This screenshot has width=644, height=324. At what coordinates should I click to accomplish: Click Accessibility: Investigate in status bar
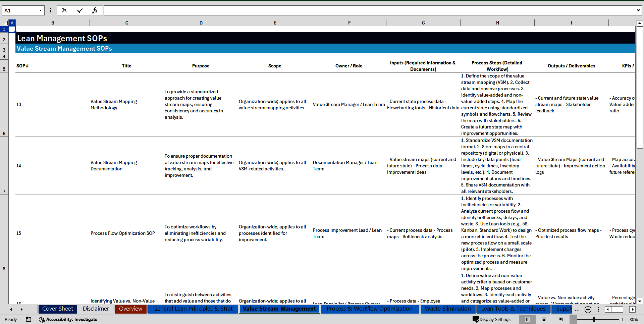click(68, 319)
